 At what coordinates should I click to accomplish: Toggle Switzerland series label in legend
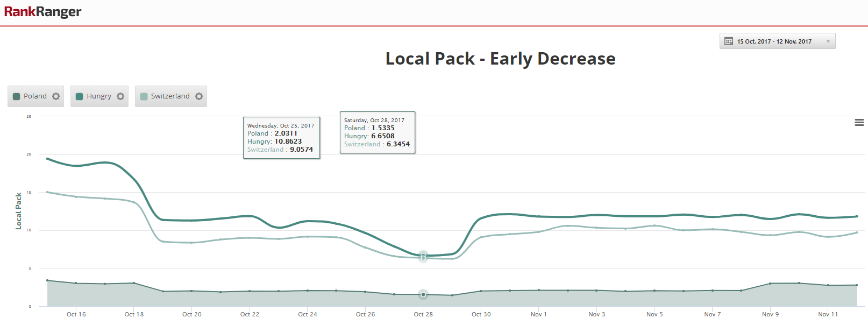click(x=170, y=96)
